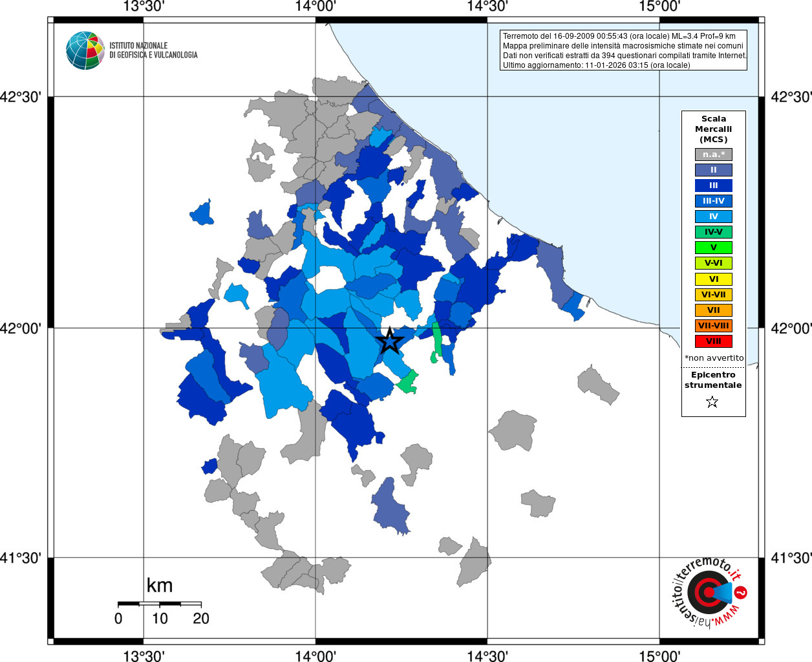
Task: Click the '394 questionari' data line
Action: (x=625, y=56)
